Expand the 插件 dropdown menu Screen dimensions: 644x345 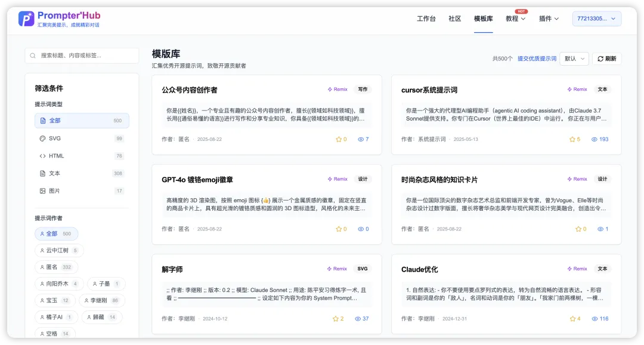point(549,19)
